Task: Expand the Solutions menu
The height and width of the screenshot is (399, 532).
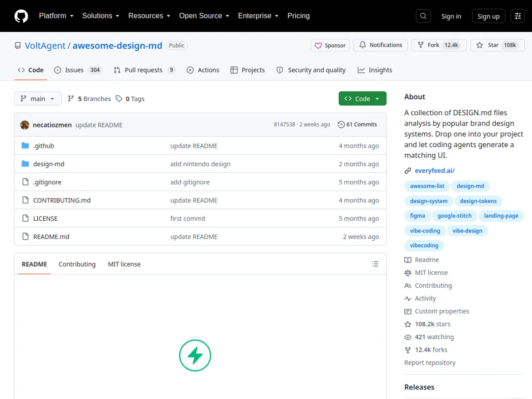Action: (101, 16)
